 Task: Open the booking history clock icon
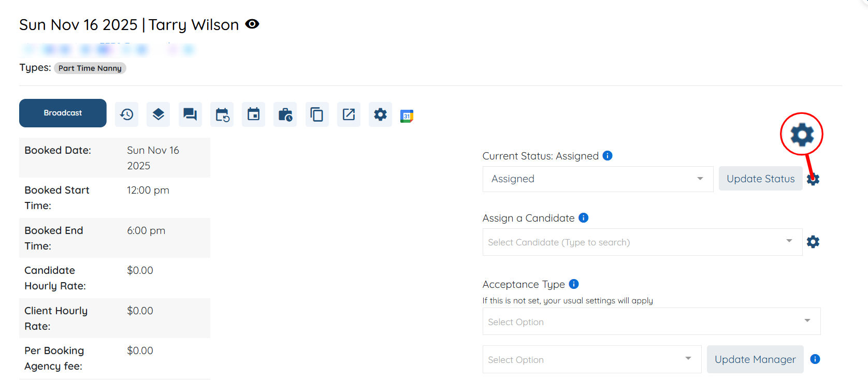[x=127, y=114]
